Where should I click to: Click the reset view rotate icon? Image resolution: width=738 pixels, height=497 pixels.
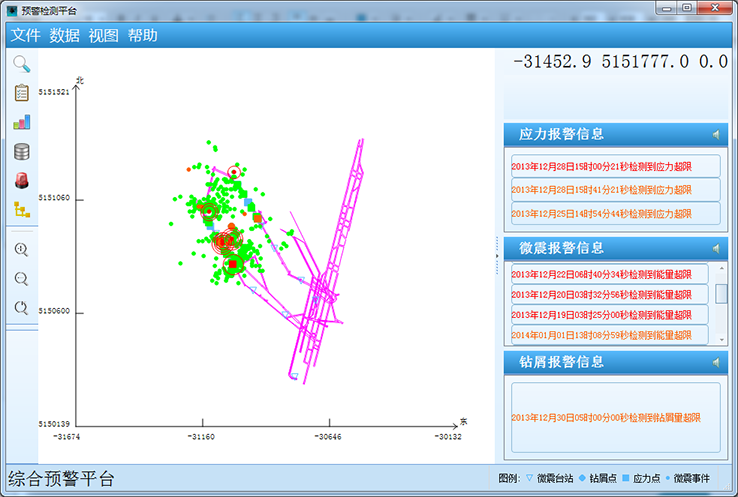21,307
